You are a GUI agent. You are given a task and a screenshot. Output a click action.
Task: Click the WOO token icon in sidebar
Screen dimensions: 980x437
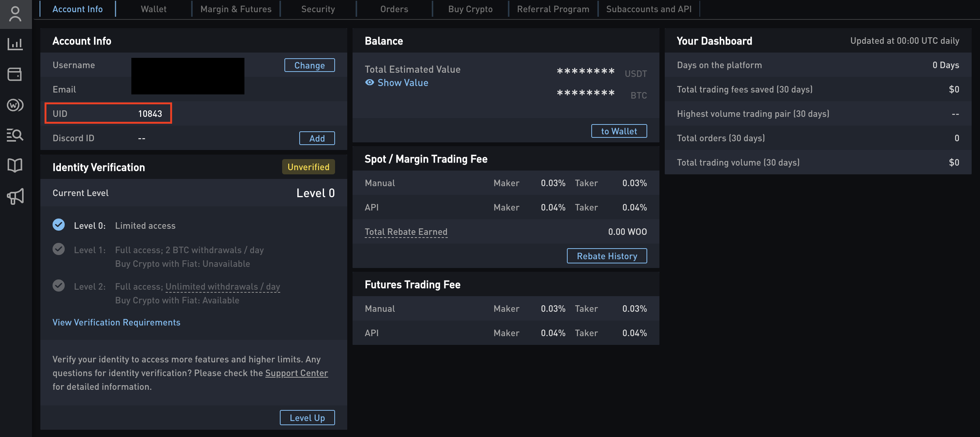[x=15, y=105]
